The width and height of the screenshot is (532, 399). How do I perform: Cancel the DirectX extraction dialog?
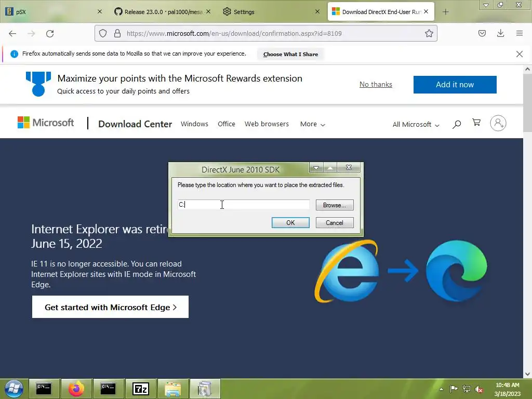(335, 222)
